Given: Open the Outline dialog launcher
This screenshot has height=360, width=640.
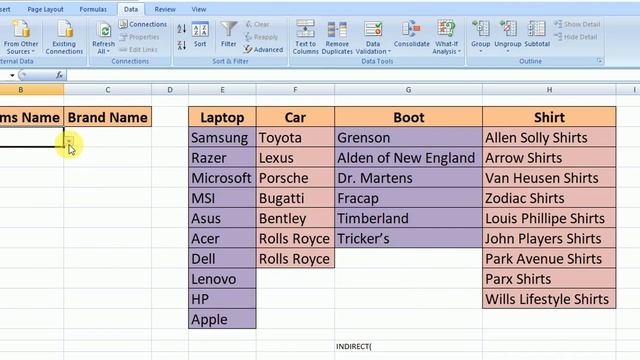Looking at the screenshot, I should (600, 61).
